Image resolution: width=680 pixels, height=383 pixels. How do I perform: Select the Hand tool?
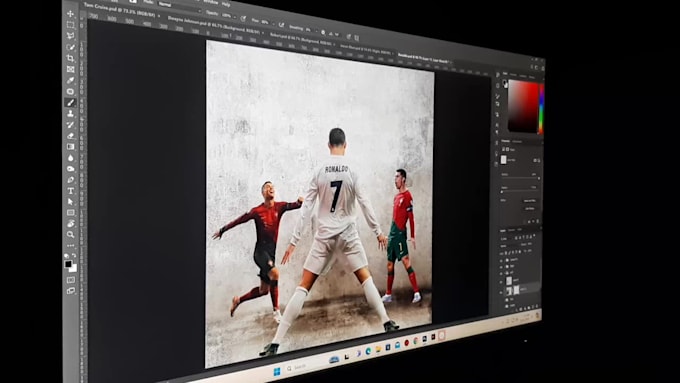point(70,223)
